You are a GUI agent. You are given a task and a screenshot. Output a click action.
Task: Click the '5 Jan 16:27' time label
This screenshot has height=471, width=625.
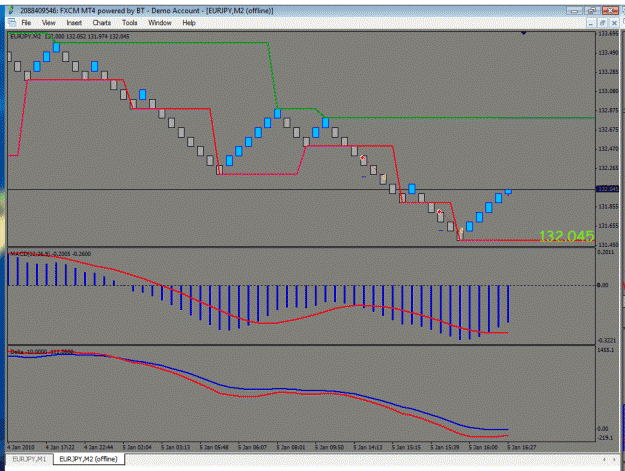click(522, 447)
